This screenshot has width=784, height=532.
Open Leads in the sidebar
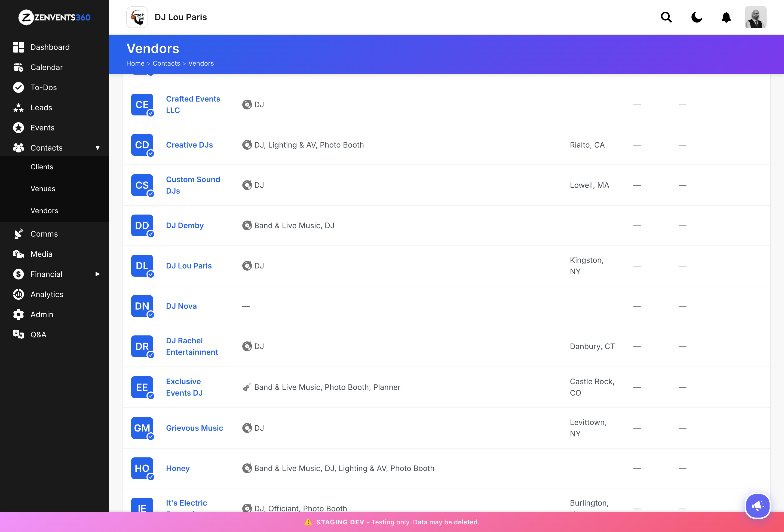point(41,108)
